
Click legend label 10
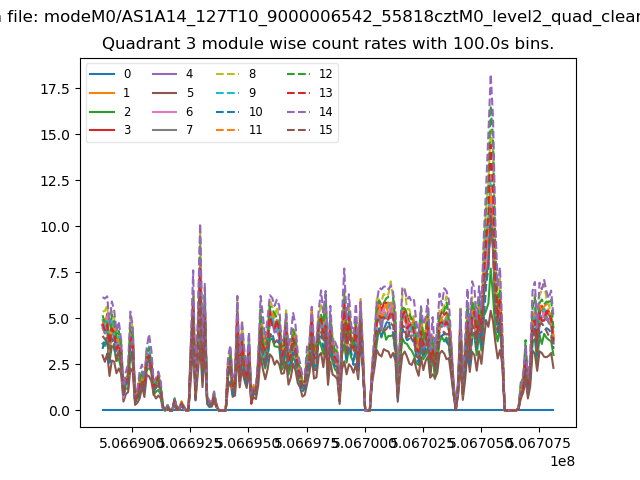click(x=255, y=111)
